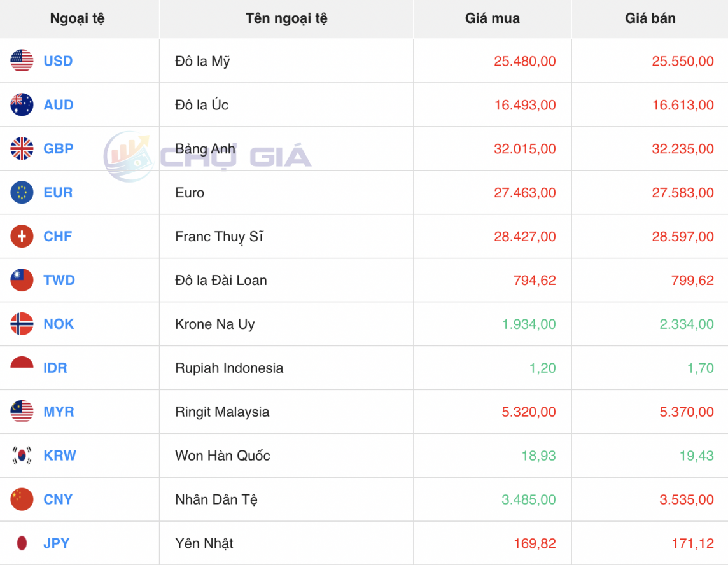Click the MYR Malaysia flag icon
Image resolution: width=728 pixels, height=565 pixels.
21,412
